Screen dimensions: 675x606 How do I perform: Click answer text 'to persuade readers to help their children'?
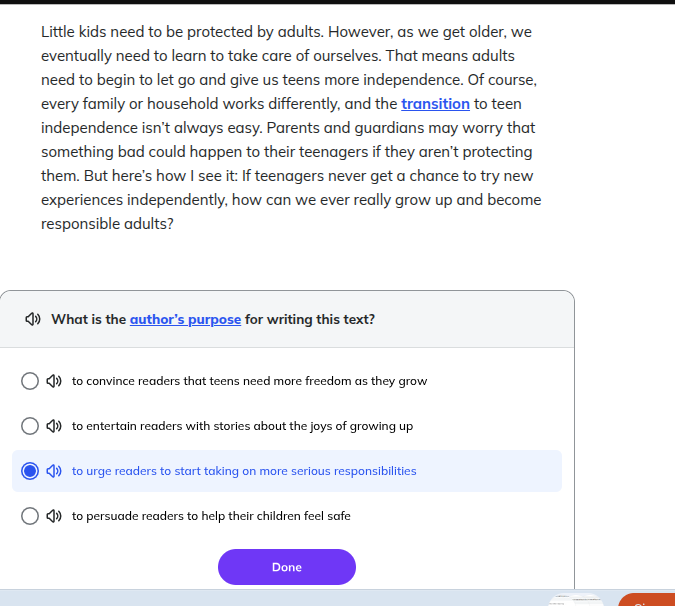[211, 516]
